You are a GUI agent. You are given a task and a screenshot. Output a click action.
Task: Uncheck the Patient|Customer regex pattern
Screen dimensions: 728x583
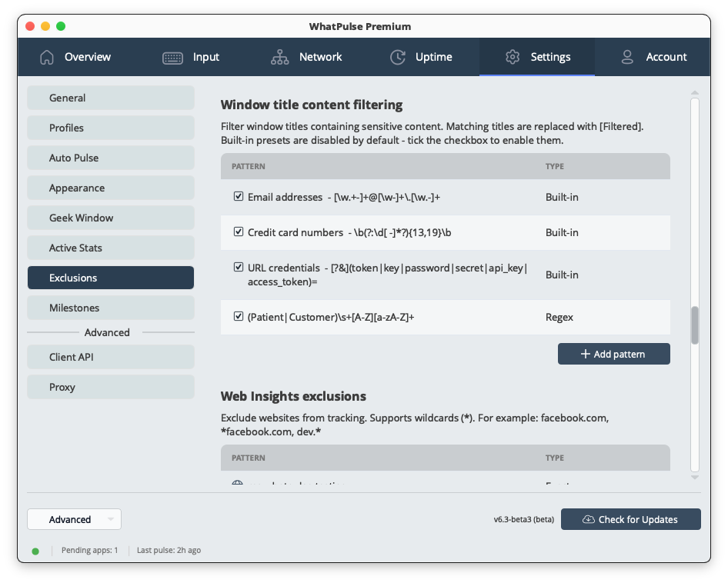[239, 316]
